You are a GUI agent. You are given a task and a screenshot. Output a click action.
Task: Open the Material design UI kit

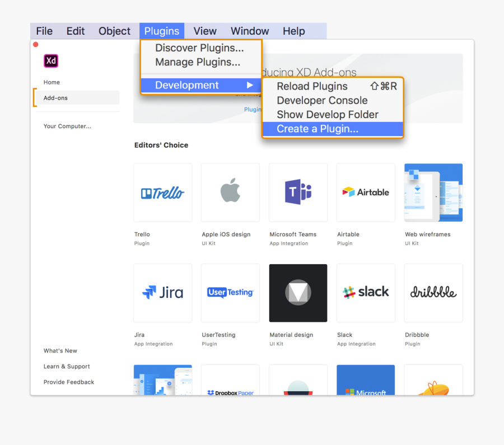[298, 293]
